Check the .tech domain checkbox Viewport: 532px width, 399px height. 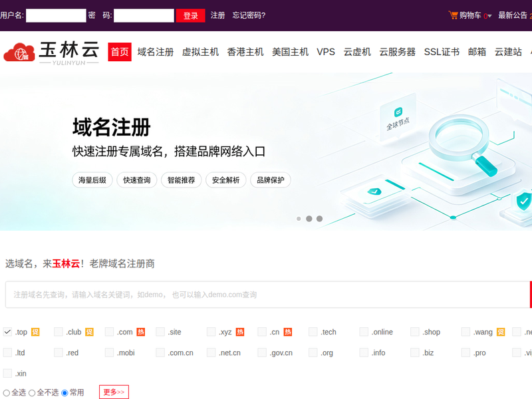click(x=313, y=332)
